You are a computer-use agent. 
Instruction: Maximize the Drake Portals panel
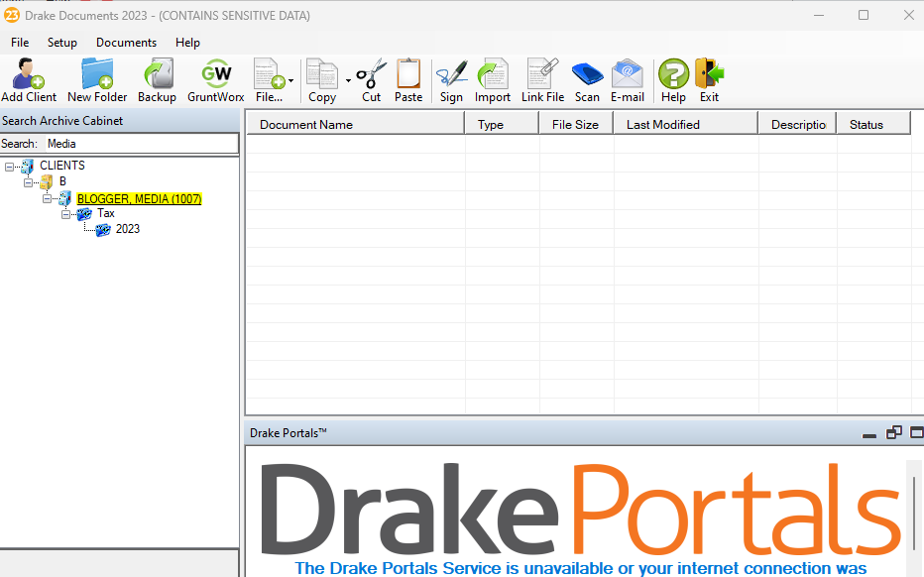click(917, 432)
